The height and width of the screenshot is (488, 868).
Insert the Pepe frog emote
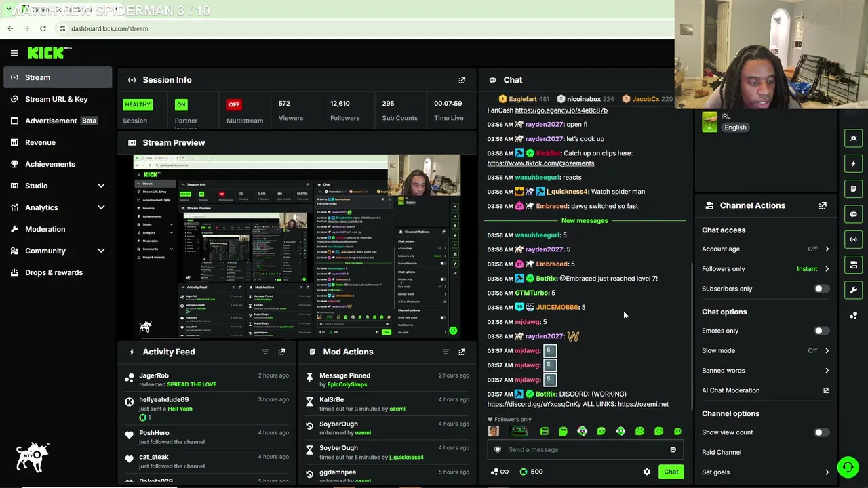pyautogui.click(x=519, y=431)
